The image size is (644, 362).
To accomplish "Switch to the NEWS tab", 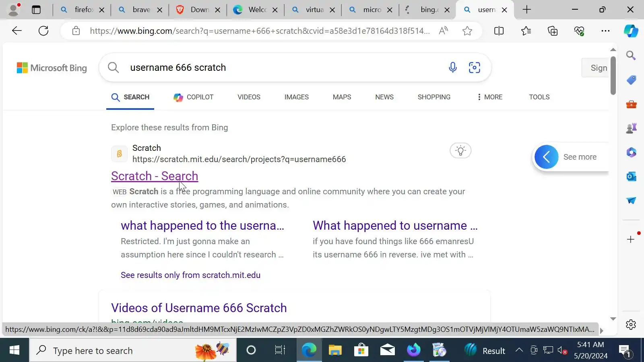I will tap(384, 97).
